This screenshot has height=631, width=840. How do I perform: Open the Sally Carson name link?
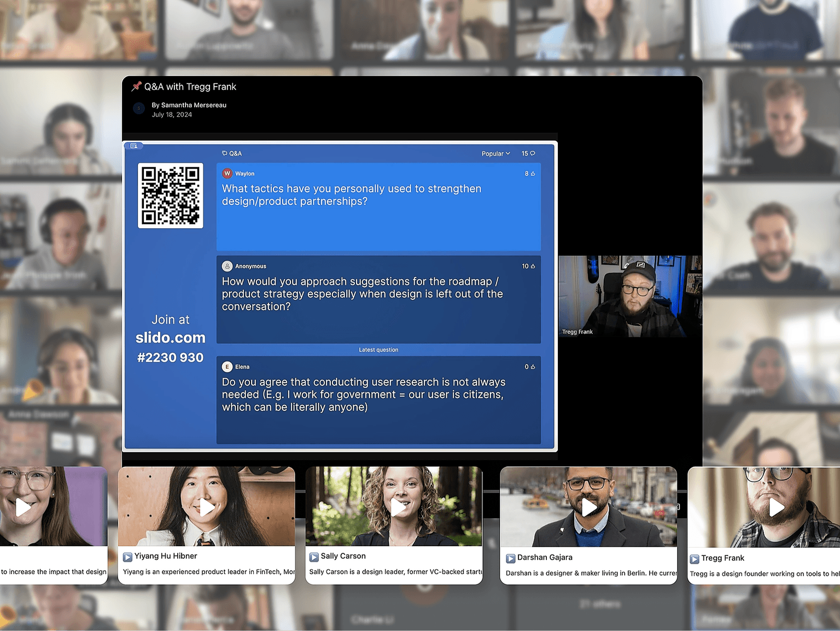[343, 556]
